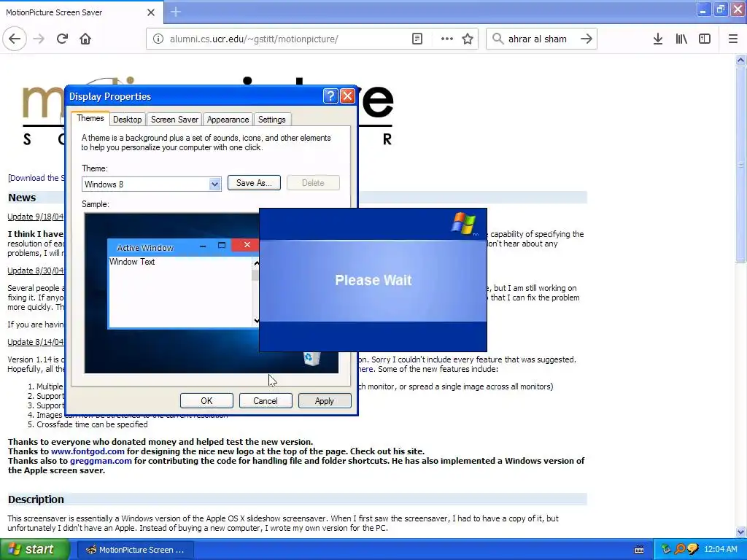Click the sample window maximize icon

tap(222, 245)
